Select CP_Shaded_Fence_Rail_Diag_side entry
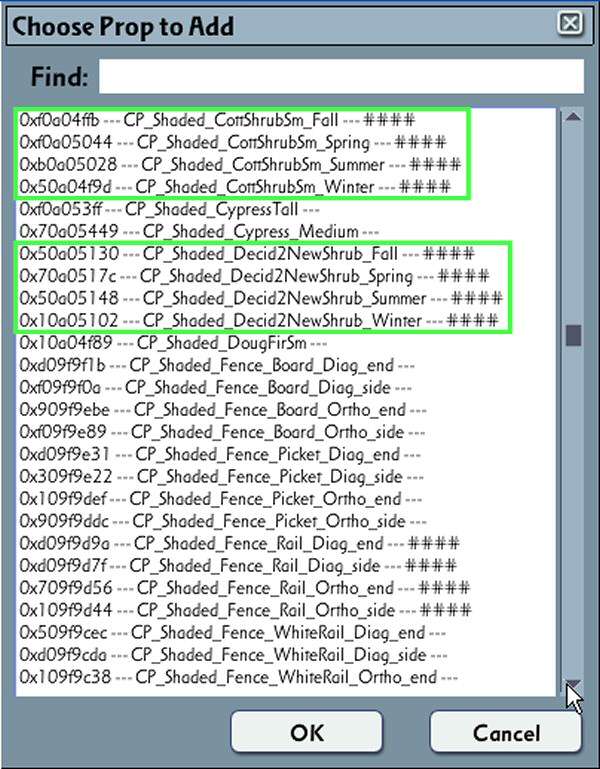This screenshot has height=769, width=600. click(238, 565)
